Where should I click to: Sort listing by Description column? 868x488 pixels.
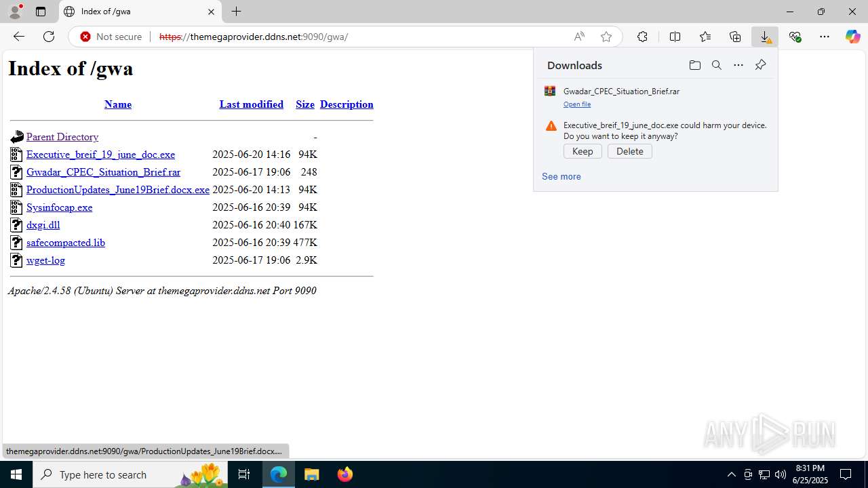[347, 104]
